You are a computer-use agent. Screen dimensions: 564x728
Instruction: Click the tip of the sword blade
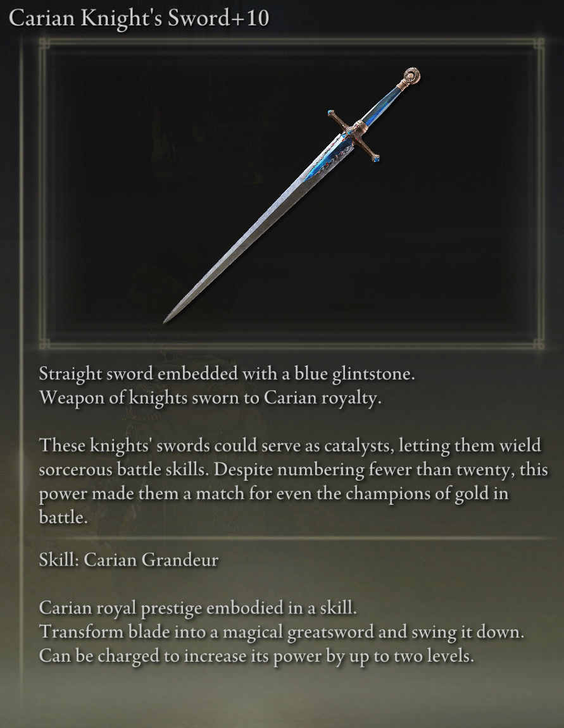click(166, 320)
